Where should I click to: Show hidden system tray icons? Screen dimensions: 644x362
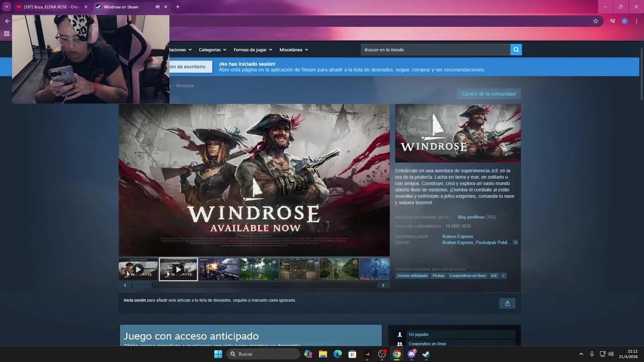click(x=581, y=354)
